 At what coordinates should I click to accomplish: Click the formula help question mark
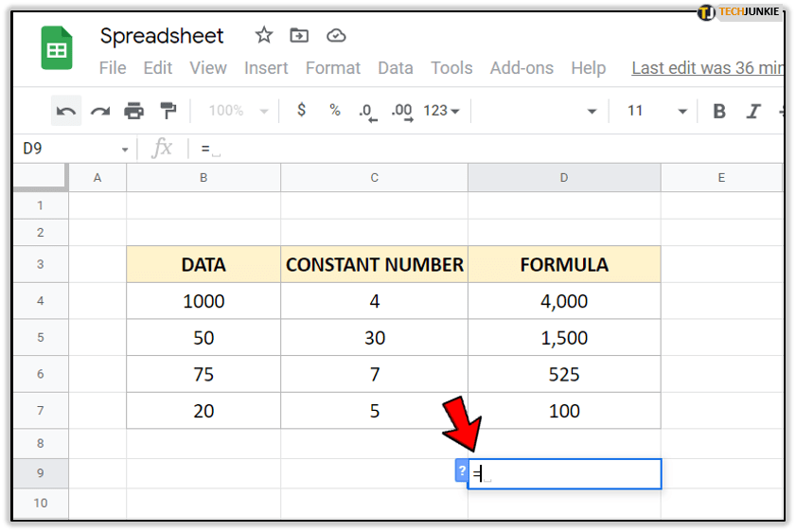pos(461,470)
